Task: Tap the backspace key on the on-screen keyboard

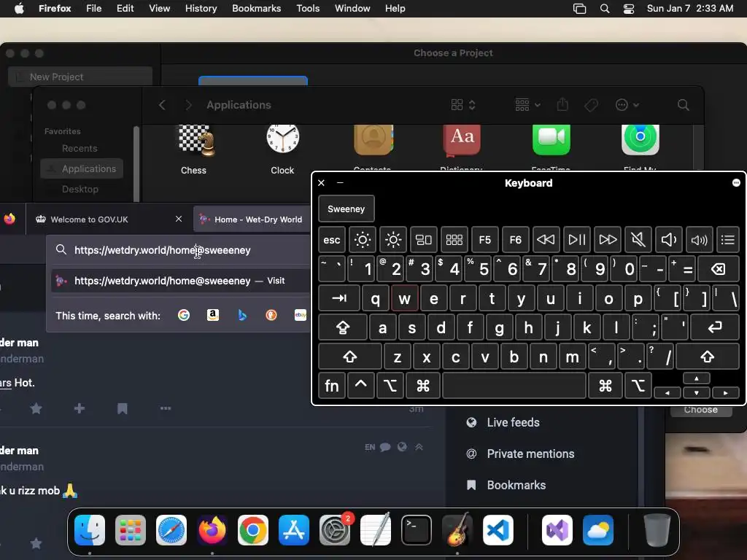Action: (x=719, y=269)
